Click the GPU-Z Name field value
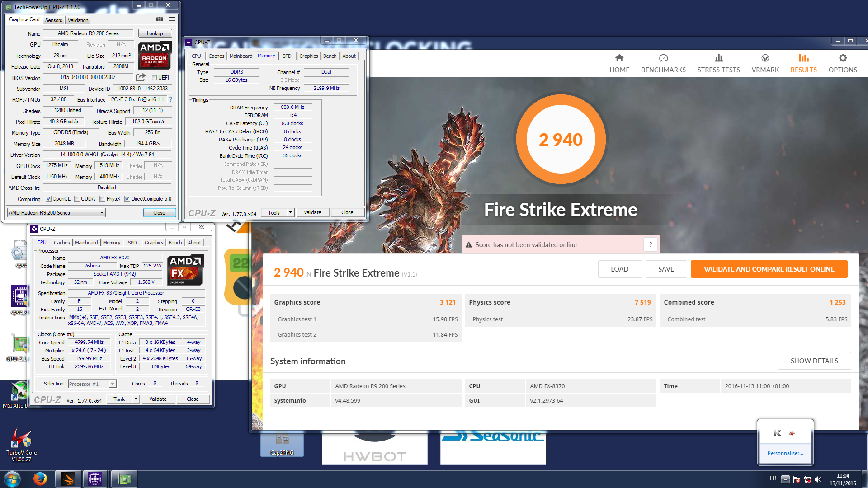Viewport: 868px width, 488px height. [88, 33]
